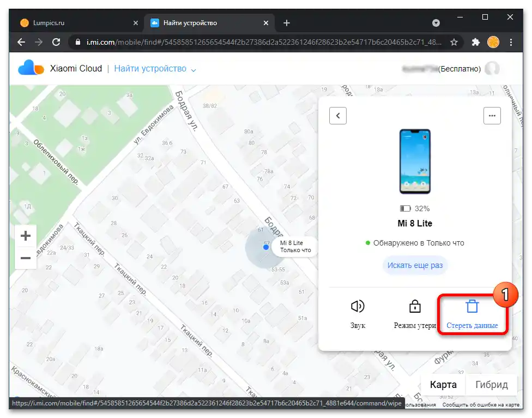Click the Ткацкий пер. street label near house 25

[130, 279]
